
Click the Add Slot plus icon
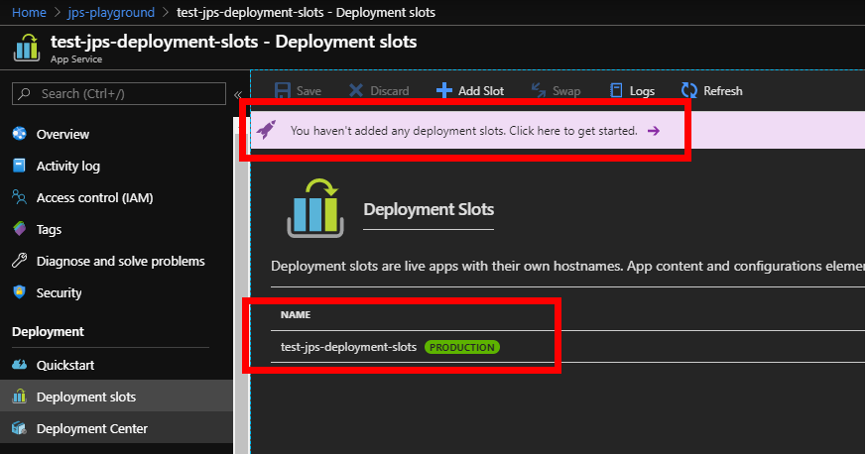pyautogui.click(x=444, y=91)
